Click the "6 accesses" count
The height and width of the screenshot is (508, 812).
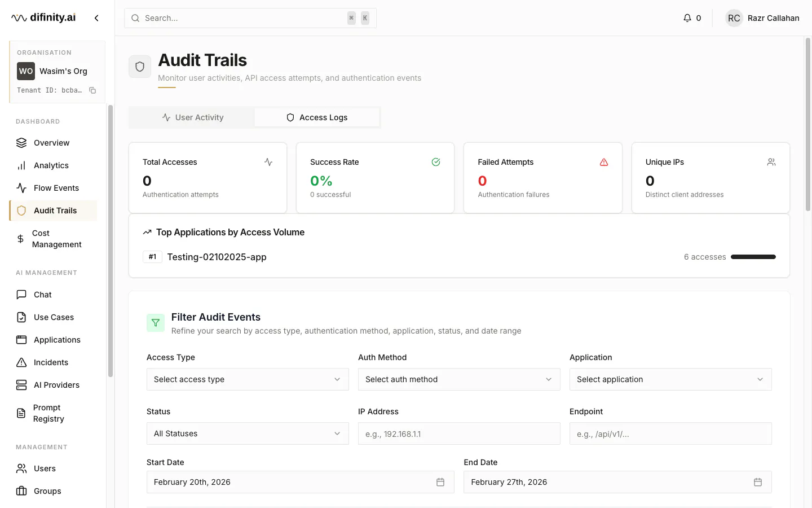point(705,257)
